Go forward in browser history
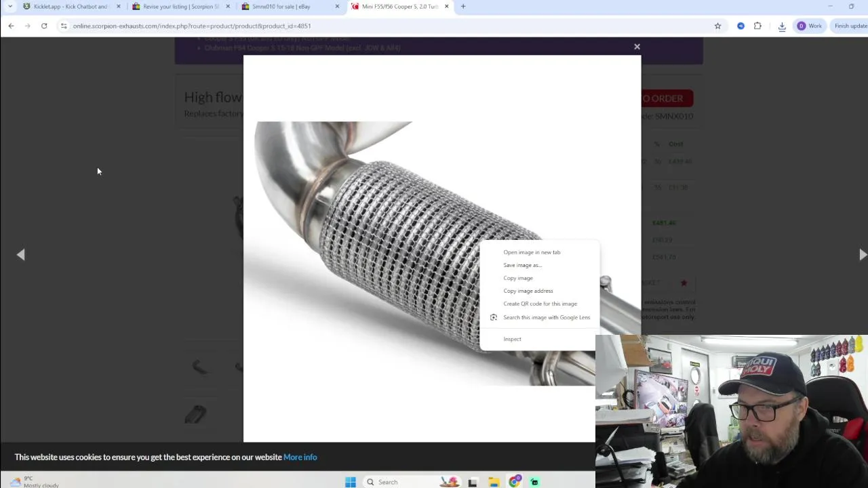 [27, 26]
